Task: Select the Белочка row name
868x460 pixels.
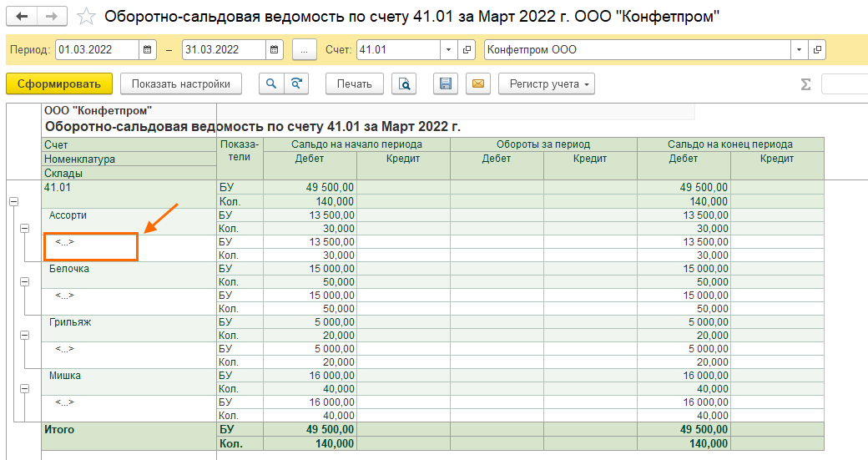Action: click(69, 269)
